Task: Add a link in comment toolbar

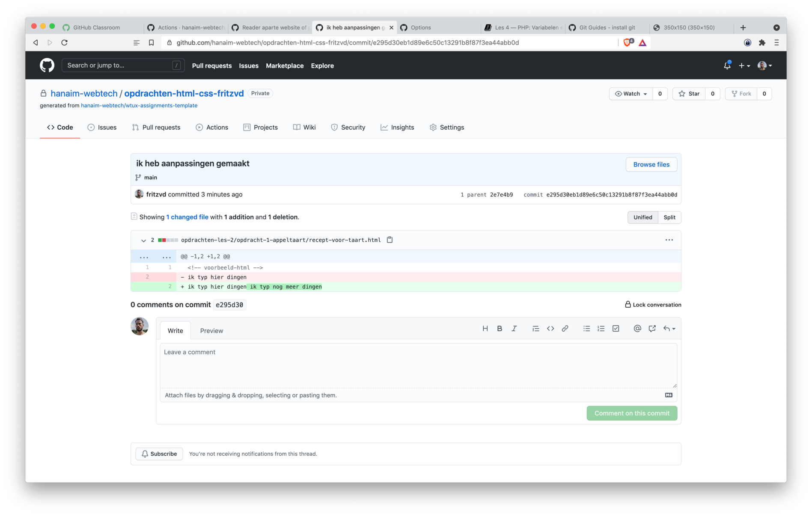Action: pos(565,329)
